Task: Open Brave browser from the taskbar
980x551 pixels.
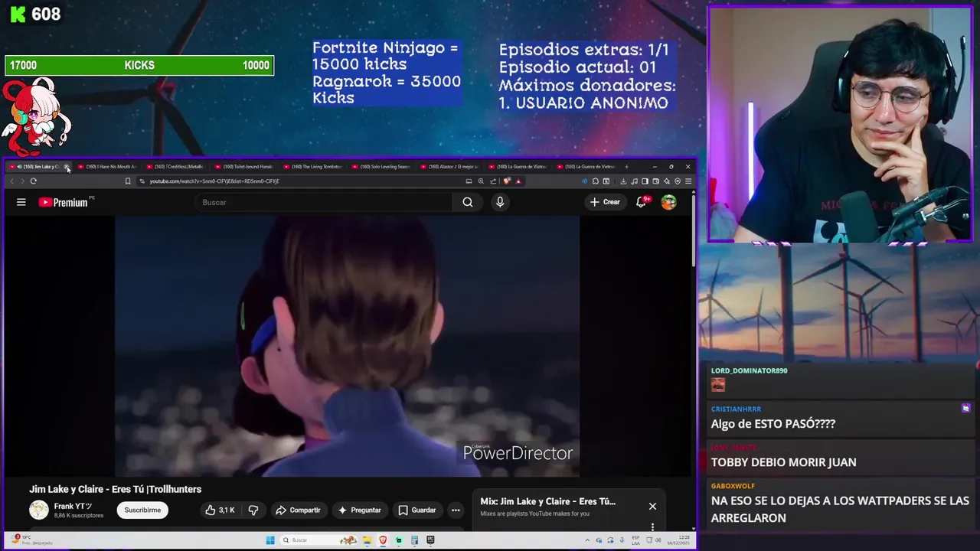Action: click(x=383, y=540)
